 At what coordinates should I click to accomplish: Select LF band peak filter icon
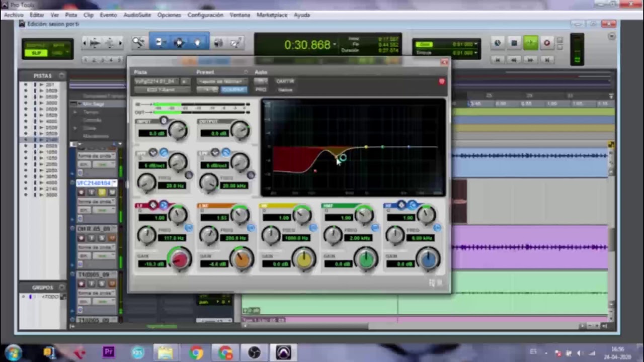pyautogui.click(x=153, y=205)
